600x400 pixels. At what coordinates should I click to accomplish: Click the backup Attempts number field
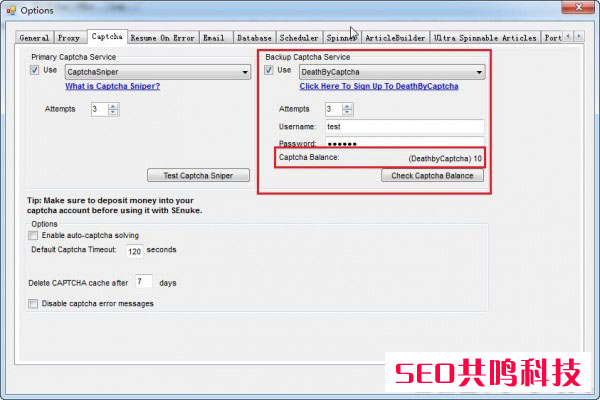click(x=334, y=109)
